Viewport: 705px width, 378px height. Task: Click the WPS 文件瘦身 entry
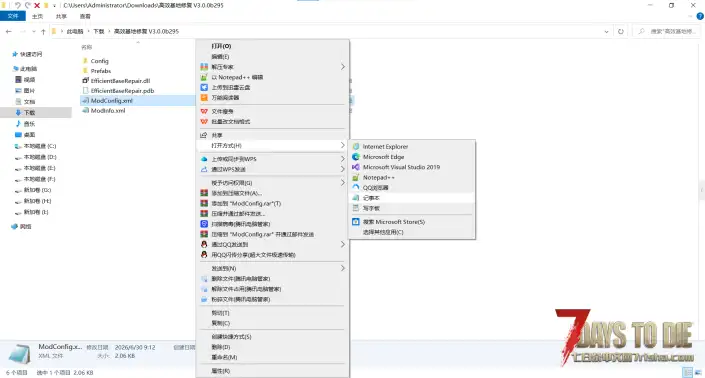[272, 111]
